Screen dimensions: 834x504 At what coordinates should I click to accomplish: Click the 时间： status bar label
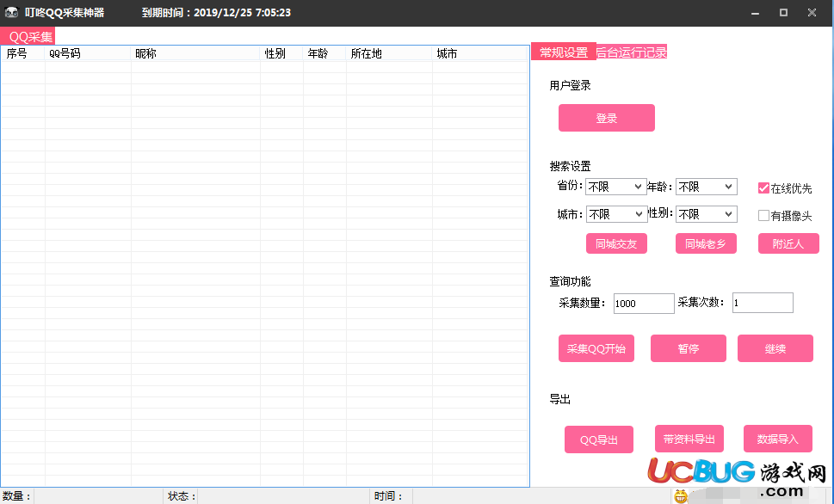point(388,496)
